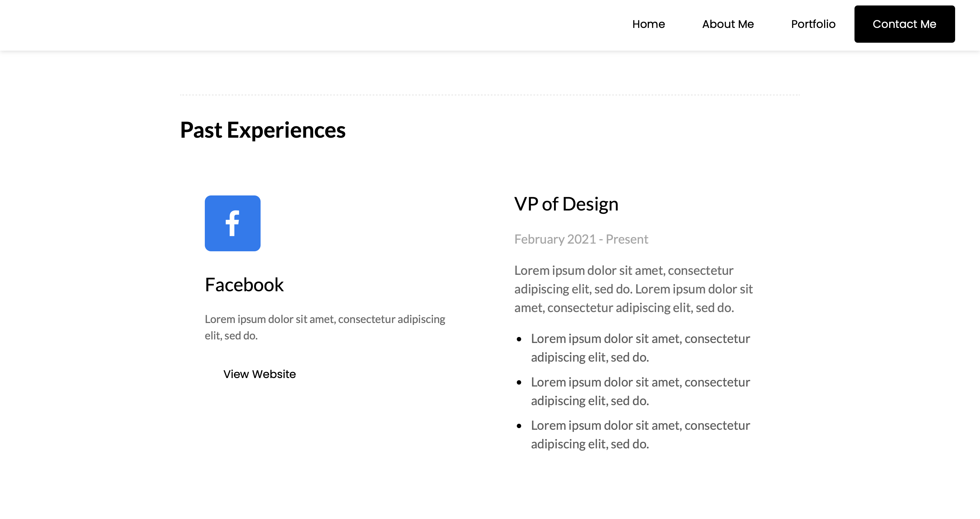Viewport: 980px width, 519px height.
Task: Navigate to Home in the top menu
Action: coord(649,24)
